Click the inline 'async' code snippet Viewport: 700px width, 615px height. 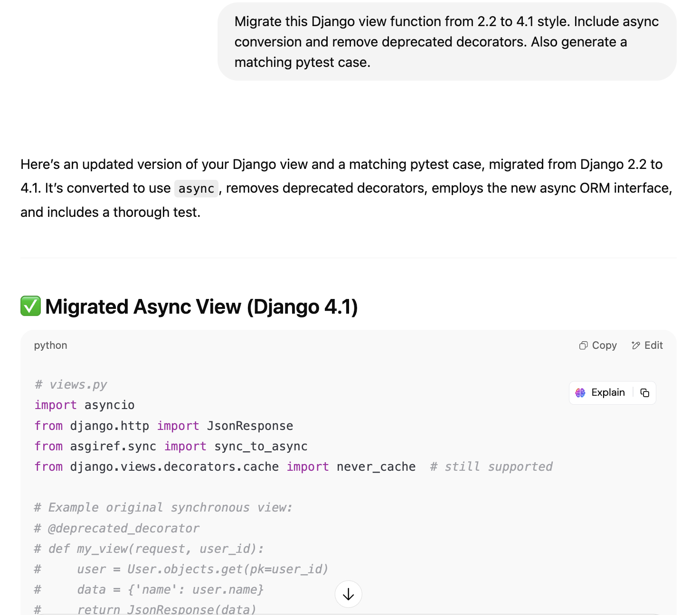pyautogui.click(x=196, y=188)
